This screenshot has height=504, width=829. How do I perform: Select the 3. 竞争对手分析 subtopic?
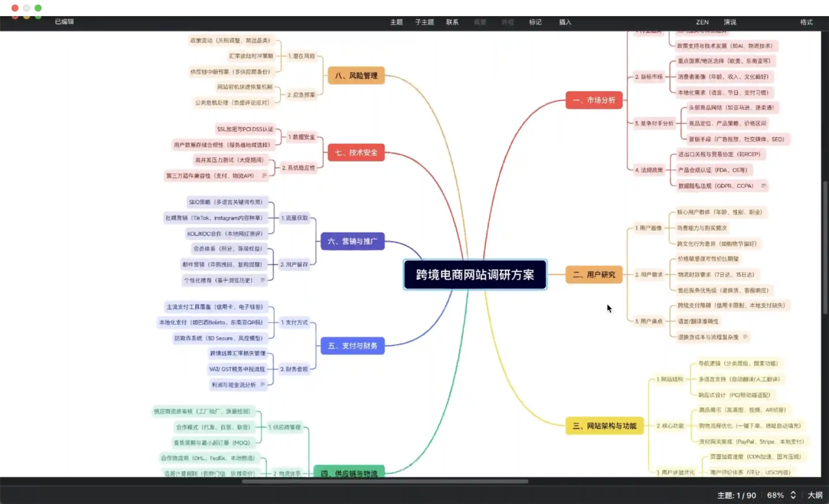[654, 123]
